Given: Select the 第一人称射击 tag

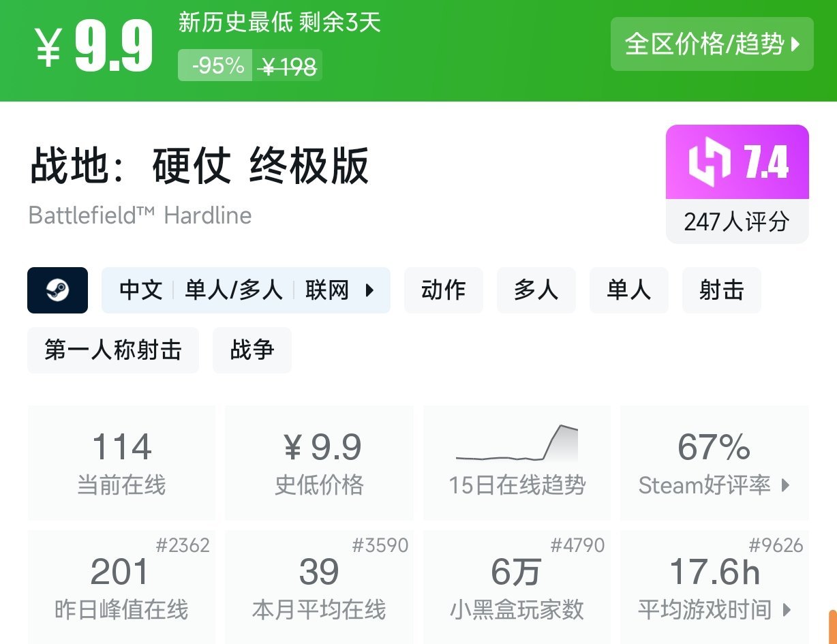Looking at the screenshot, I should click(113, 350).
